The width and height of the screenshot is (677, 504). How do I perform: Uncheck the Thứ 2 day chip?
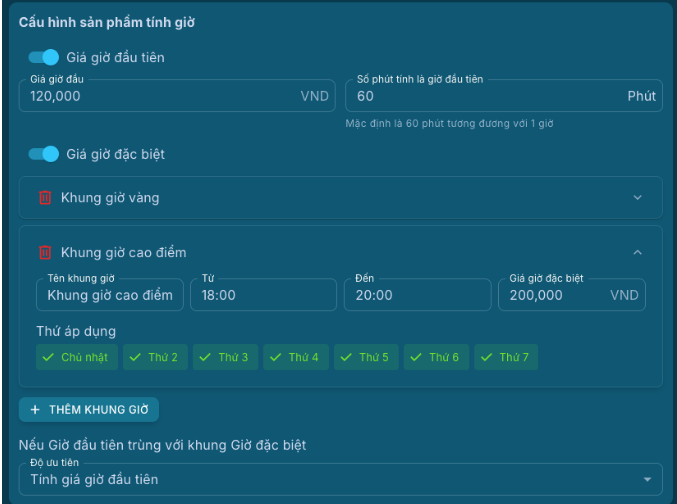tap(154, 357)
